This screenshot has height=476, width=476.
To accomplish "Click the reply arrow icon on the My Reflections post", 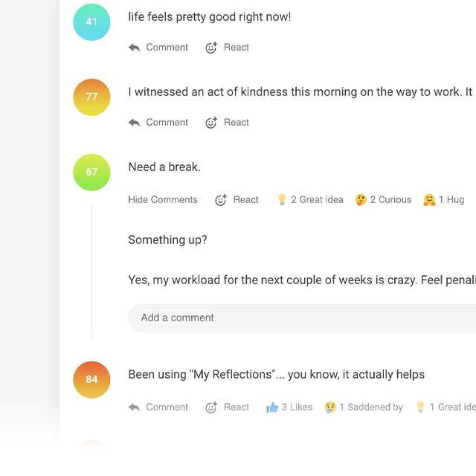I will coord(134,407).
